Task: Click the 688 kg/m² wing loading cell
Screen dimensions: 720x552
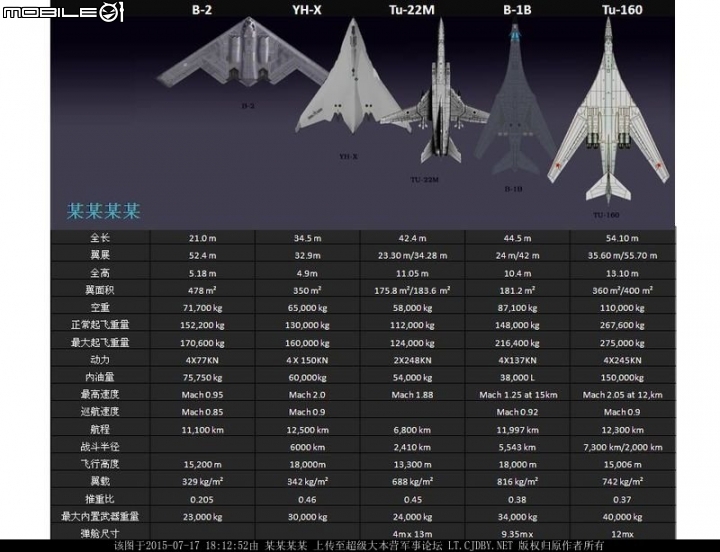Action: 412,481
